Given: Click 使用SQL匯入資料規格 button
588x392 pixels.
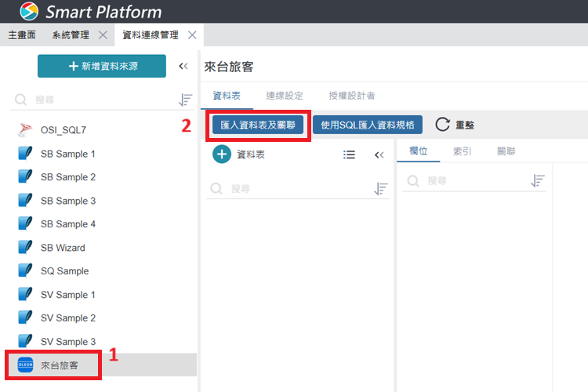Looking at the screenshot, I should [368, 125].
